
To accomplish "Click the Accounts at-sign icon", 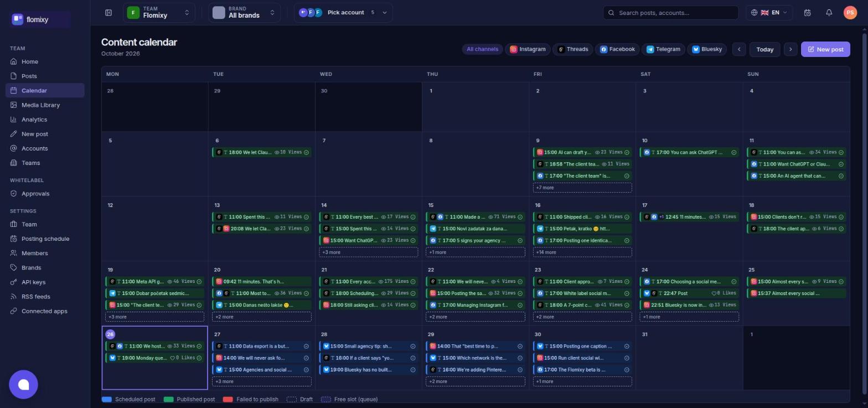I will click(x=14, y=148).
